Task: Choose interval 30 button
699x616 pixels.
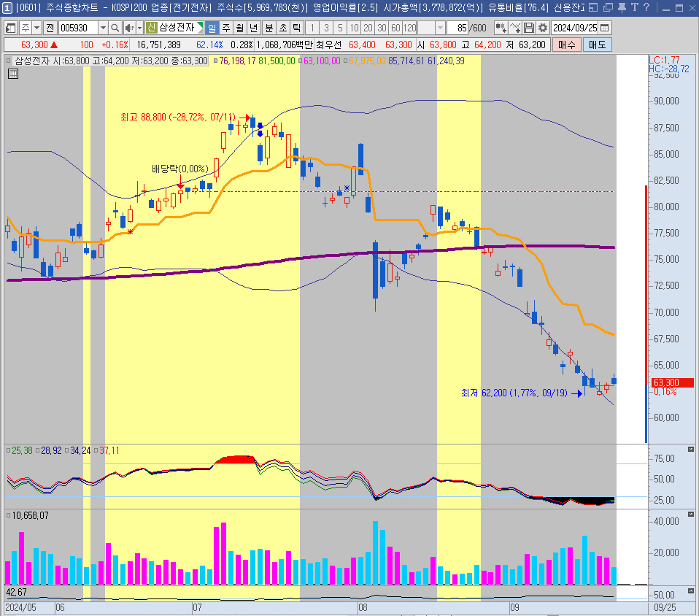Action: (382, 28)
